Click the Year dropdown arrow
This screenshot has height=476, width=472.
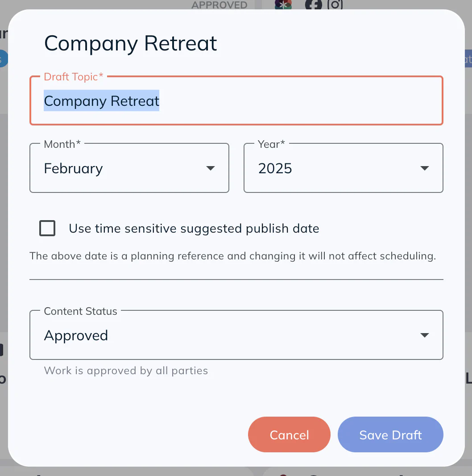(x=425, y=168)
